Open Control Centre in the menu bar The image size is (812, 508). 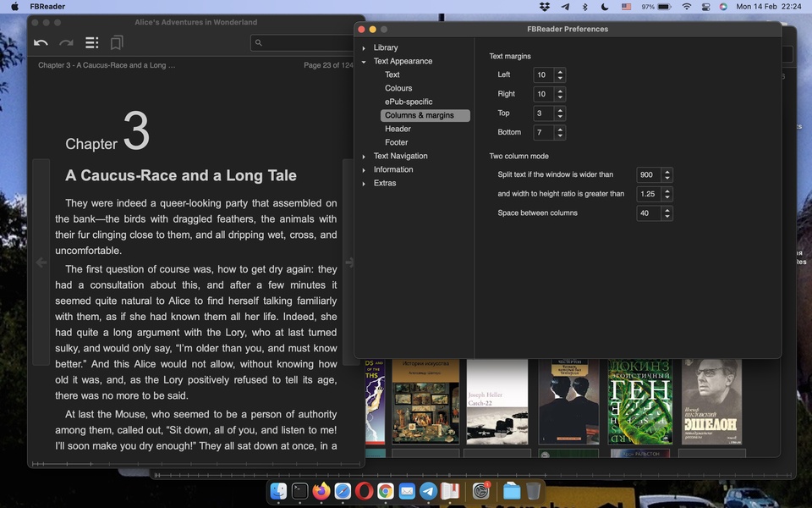705,7
